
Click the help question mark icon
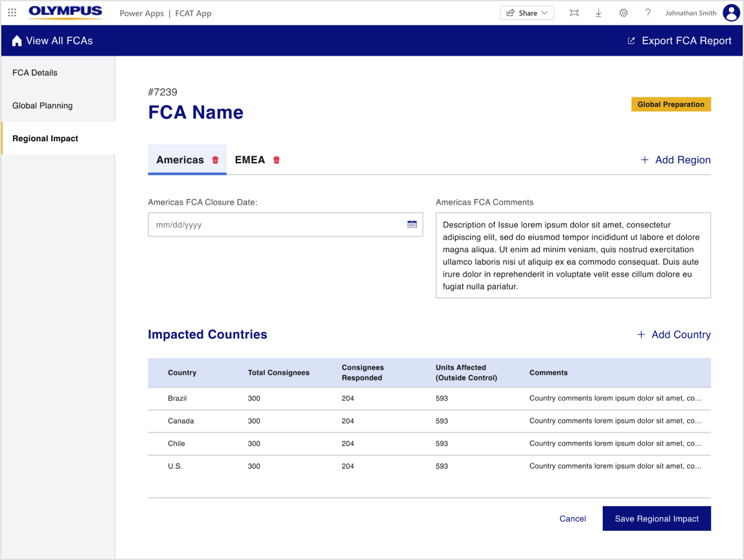click(x=647, y=13)
